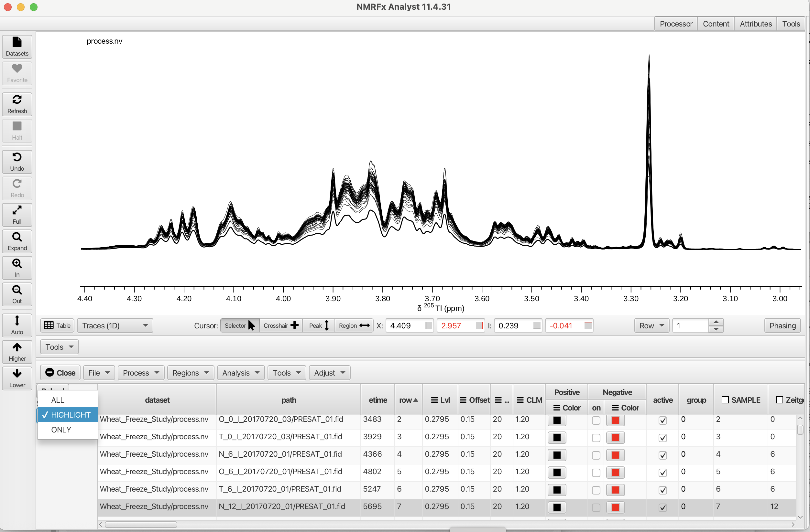Open the Traces (1D) dropdown

[115, 325]
